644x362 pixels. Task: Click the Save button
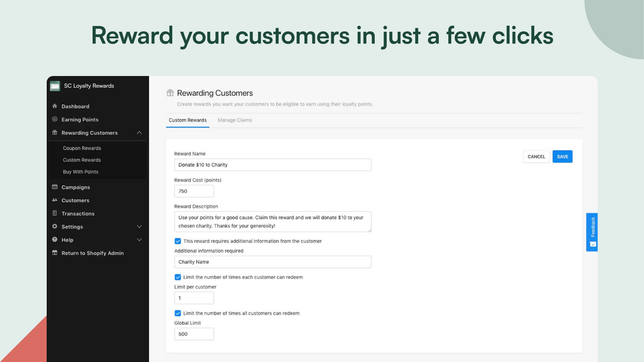tap(562, 156)
